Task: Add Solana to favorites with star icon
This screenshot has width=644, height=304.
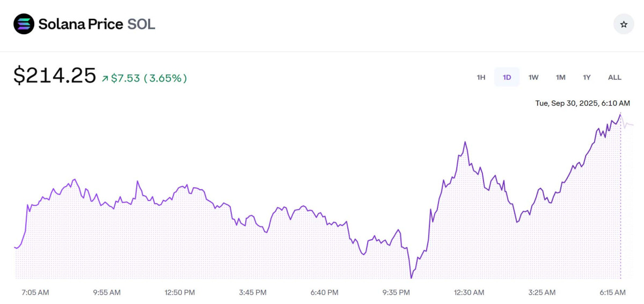Action: (624, 24)
